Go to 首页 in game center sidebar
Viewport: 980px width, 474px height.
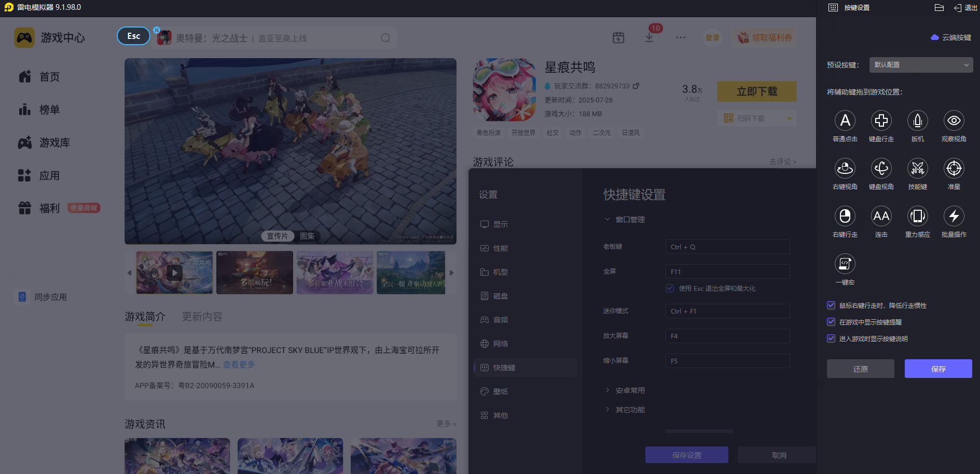(x=39, y=77)
